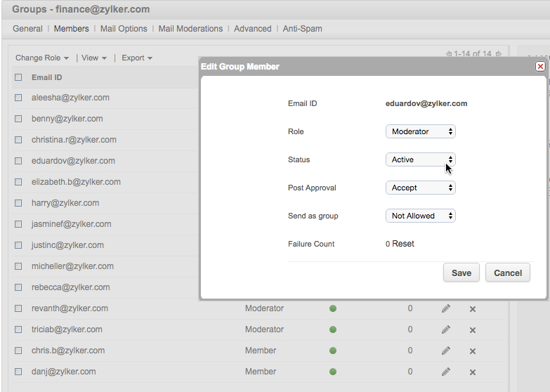Click the edit pencil for triciab@zylker.com
550x392 pixels.
pyautogui.click(x=445, y=329)
